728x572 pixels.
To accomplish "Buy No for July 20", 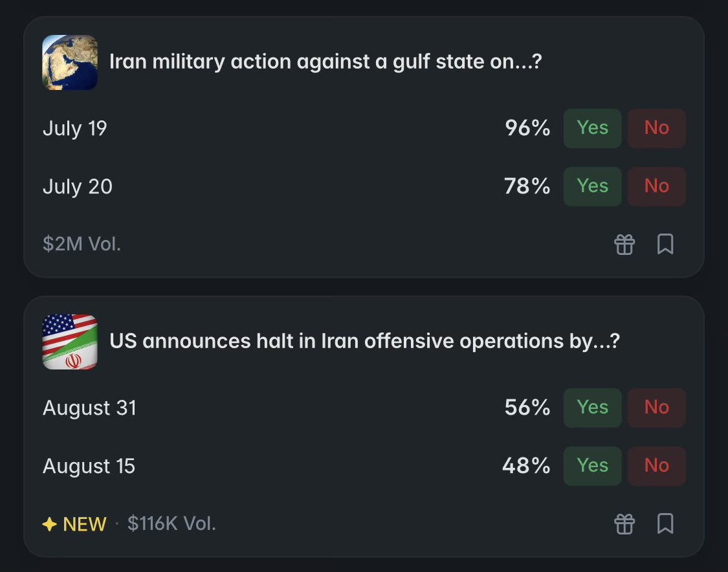I will pyautogui.click(x=657, y=186).
